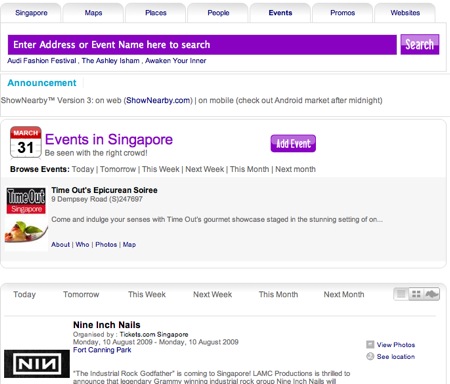The image size is (450, 384).
Task: Switch to the Websites tab
Action: click(405, 13)
